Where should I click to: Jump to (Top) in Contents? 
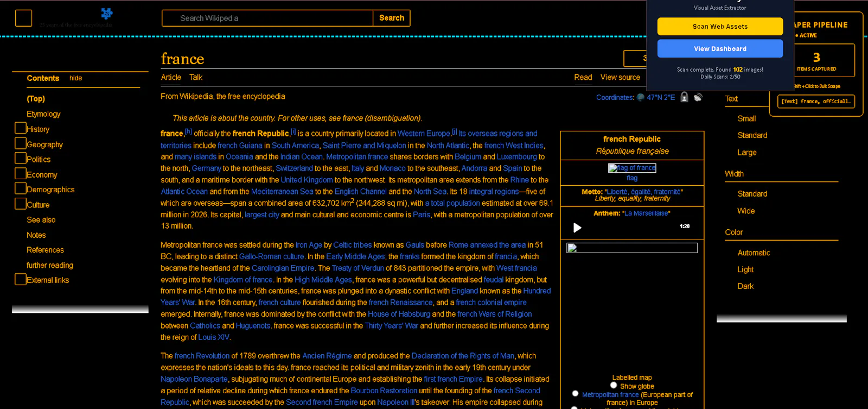point(36,98)
